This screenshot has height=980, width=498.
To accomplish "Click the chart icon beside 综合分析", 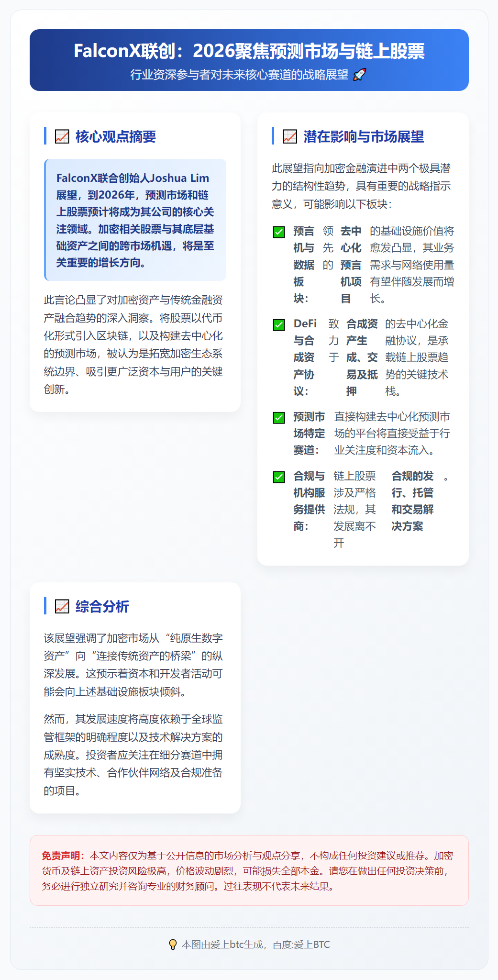I will click(x=62, y=607).
